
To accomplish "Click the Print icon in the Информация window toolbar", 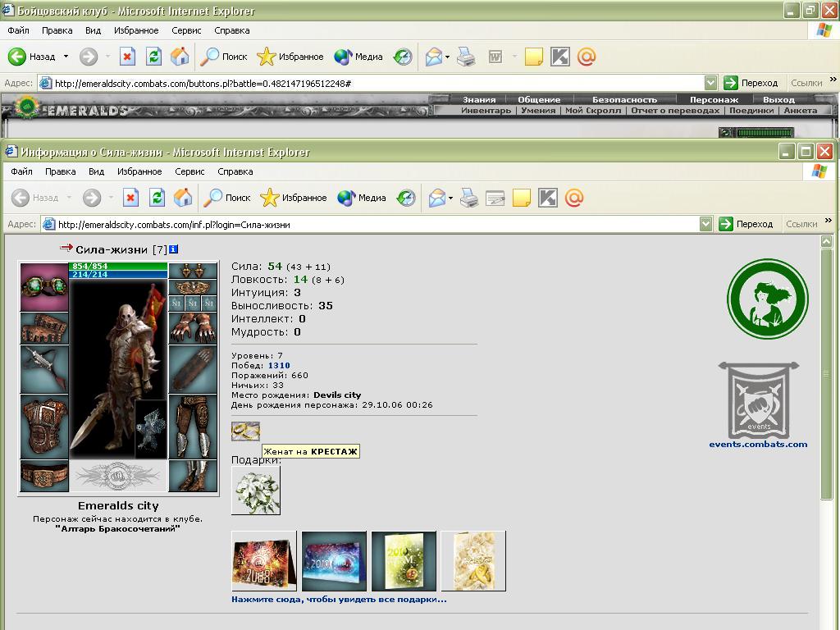I will [x=469, y=198].
